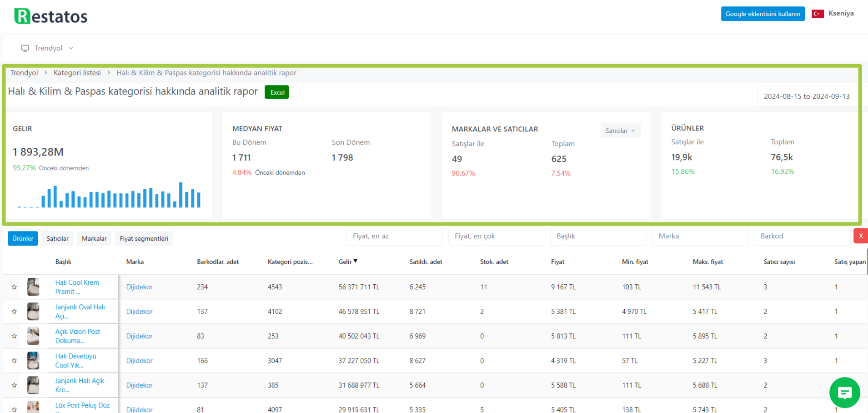The image size is (868, 413).
Task: Sort by Başlık column header
Action: click(x=63, y=262)
